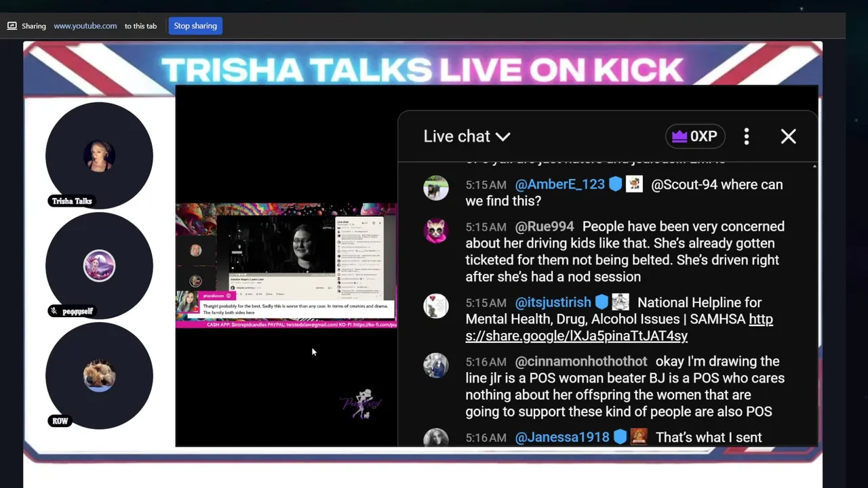Click itsjustirish's member badge icon
The image size is (868, 488).
coord(620,302)
